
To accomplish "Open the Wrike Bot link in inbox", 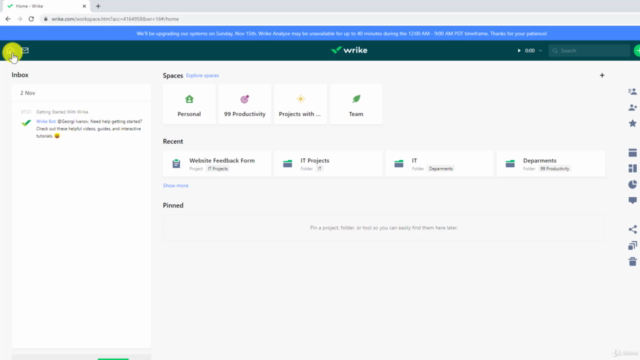I will click(46, 121).
